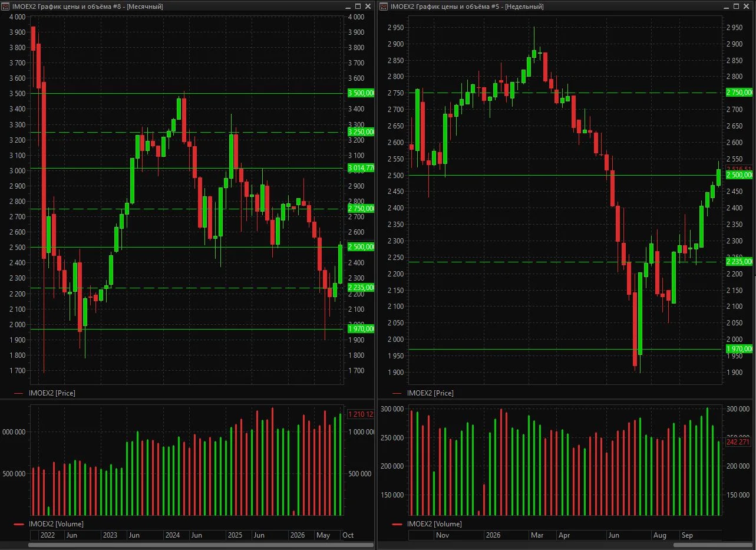Click the 3 500,00 level label on monthly chart
The image size is (756, 550).
point(361,93)
